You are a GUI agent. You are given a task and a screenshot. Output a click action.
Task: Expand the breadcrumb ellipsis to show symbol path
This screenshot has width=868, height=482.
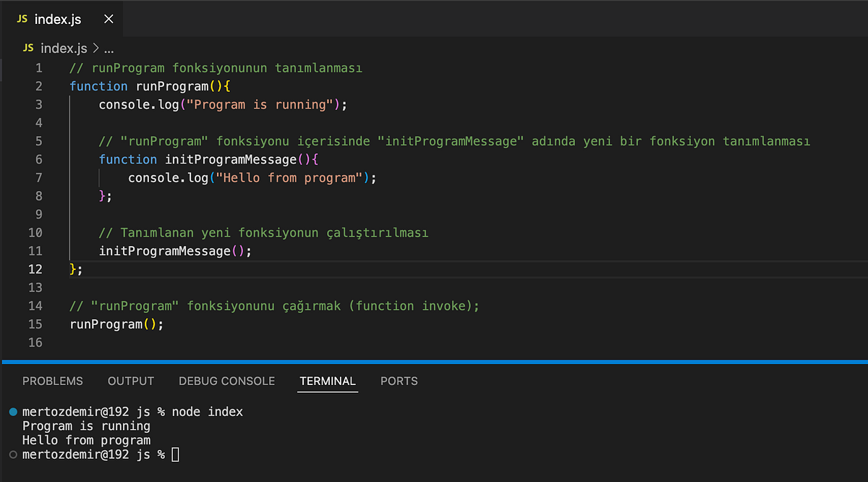107,48
